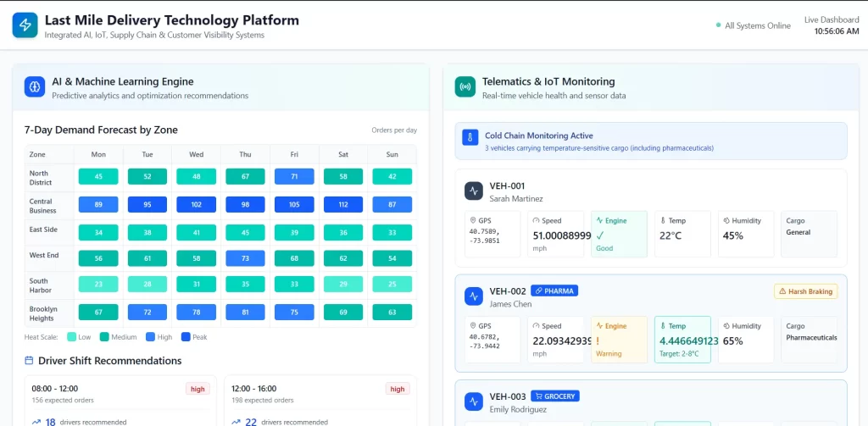868x426 pixels.
Task: Click the lightning bolt platform logo icon
Action: click(x=25, y=25)
